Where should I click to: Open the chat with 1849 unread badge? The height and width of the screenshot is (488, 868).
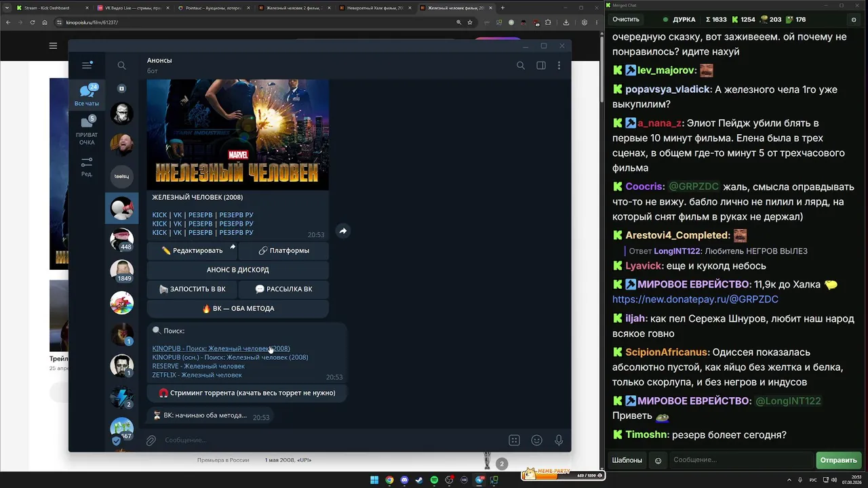click(122, 271)
